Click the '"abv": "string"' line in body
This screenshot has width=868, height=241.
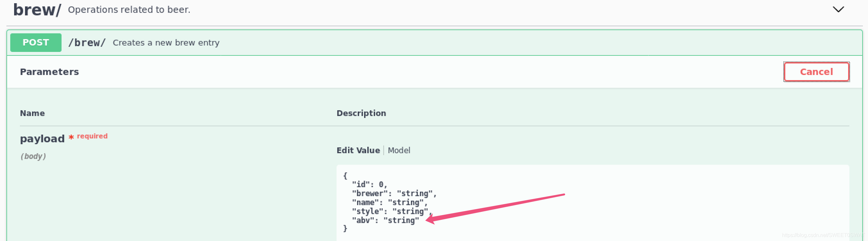[386, 220]
